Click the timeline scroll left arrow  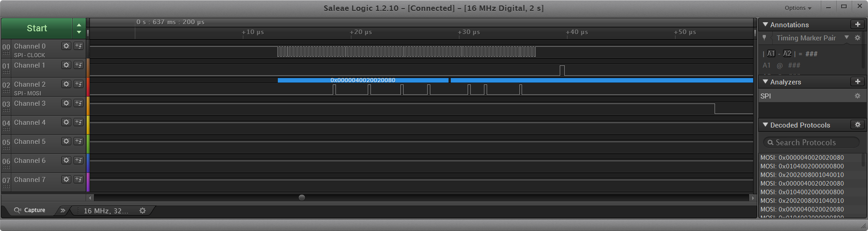point(90,197)
